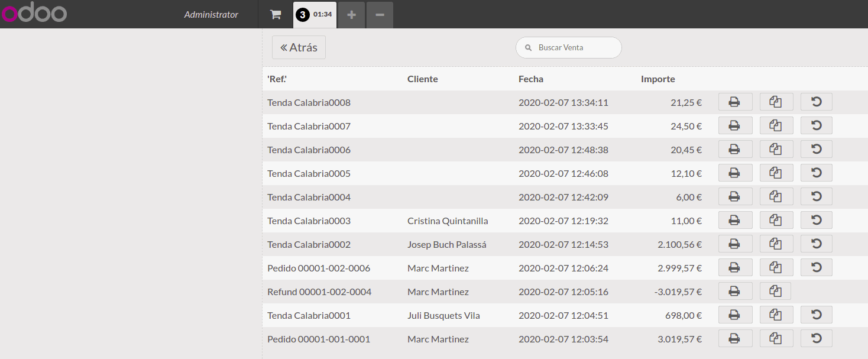Print Juli Busquets Vila's receipt

coord(735,315)
